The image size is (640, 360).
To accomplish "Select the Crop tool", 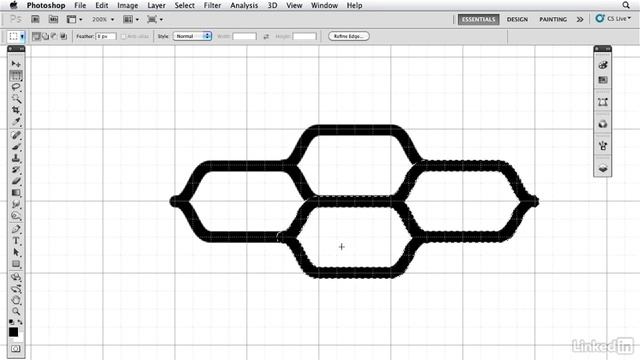I will coord(16,110).
